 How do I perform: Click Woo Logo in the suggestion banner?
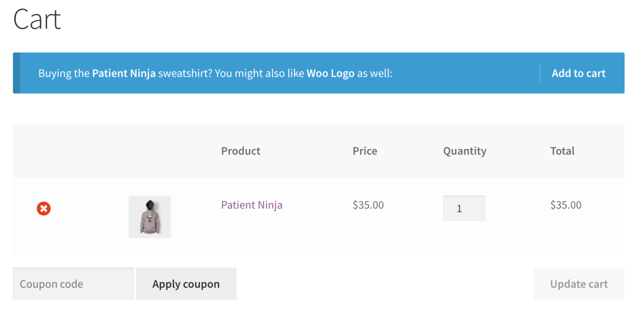click(330, 73)
